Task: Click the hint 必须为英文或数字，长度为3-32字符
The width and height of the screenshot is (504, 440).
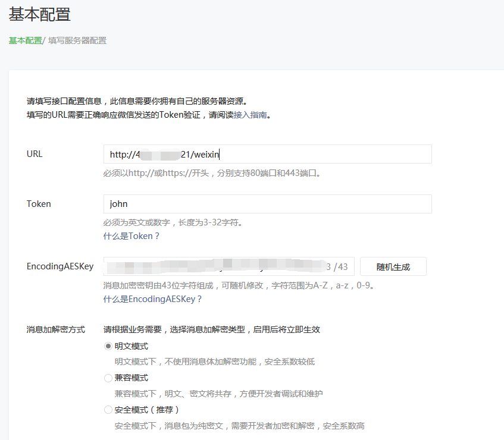Action: coord(173,222)
